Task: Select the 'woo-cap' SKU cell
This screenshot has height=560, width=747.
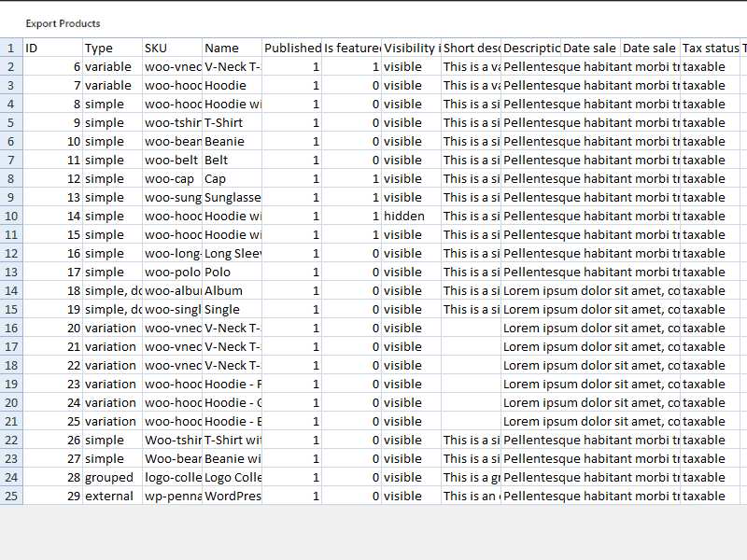Action: pyautogui.click(x=172, y=178)
